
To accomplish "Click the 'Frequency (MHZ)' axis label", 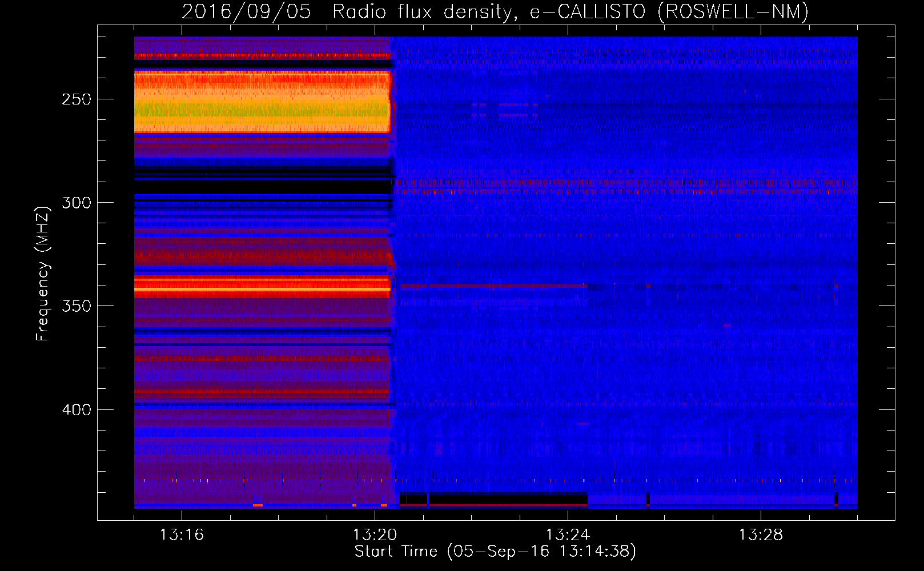I will click(43, 274).
